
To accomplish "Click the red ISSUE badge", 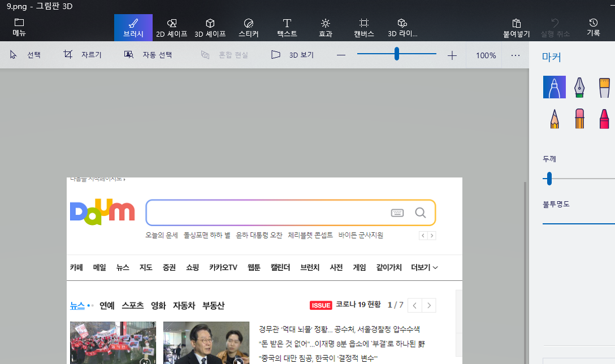I will 321,305.
